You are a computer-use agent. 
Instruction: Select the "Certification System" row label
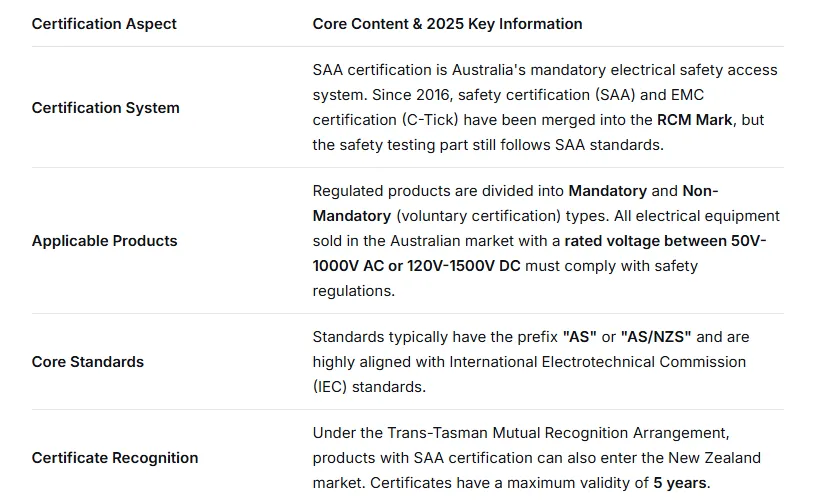(106, 107)
